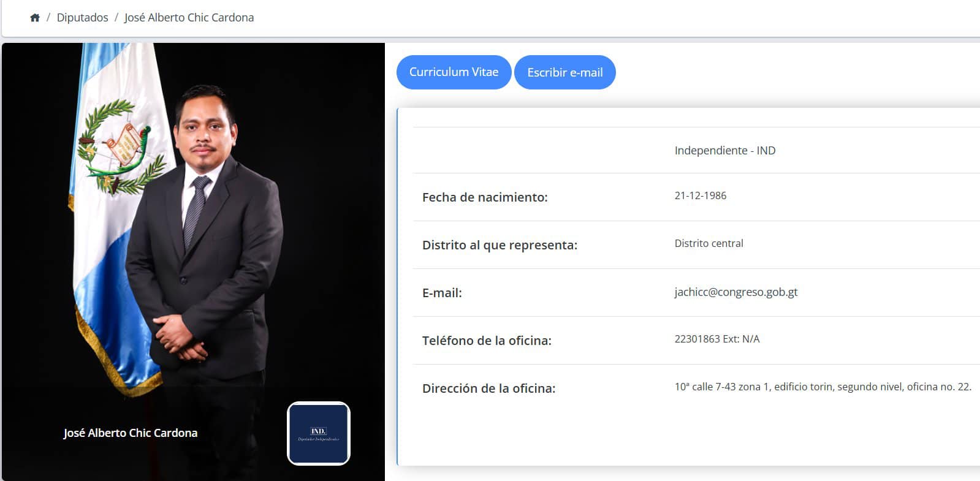
Task: Click the Teléfono de la oficina label
Action: pos(487,341)
